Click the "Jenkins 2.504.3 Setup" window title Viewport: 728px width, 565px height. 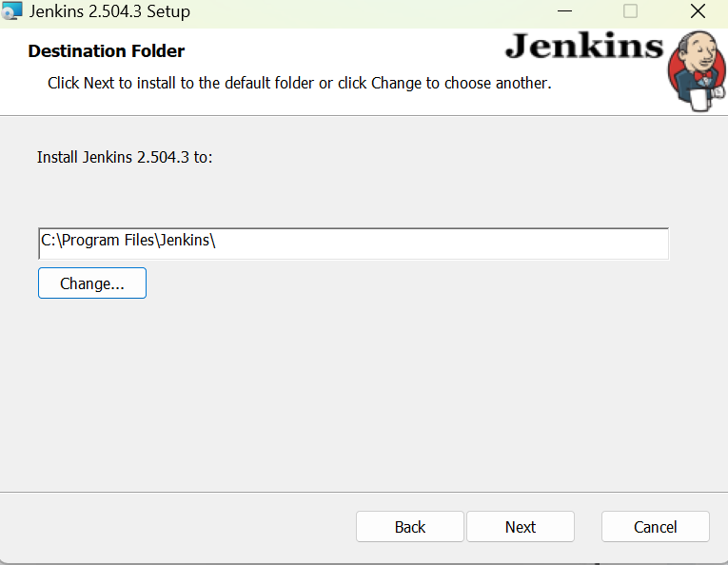[x=109, y=11]
